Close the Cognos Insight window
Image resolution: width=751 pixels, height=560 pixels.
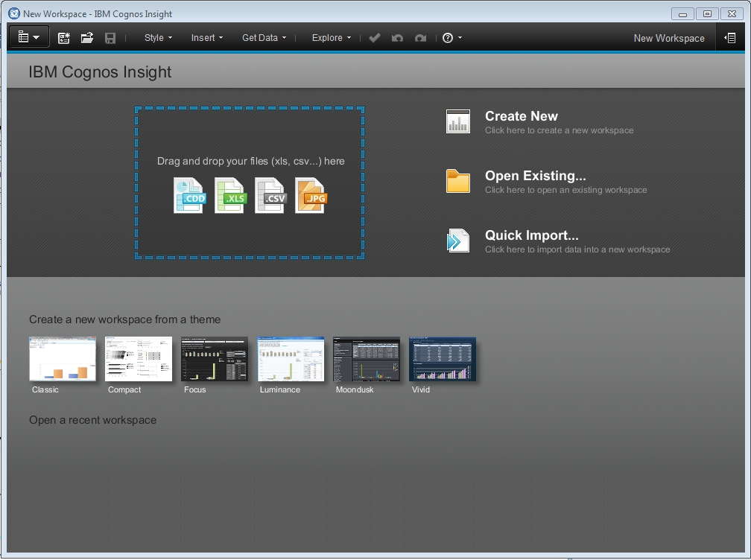(732, 14)
